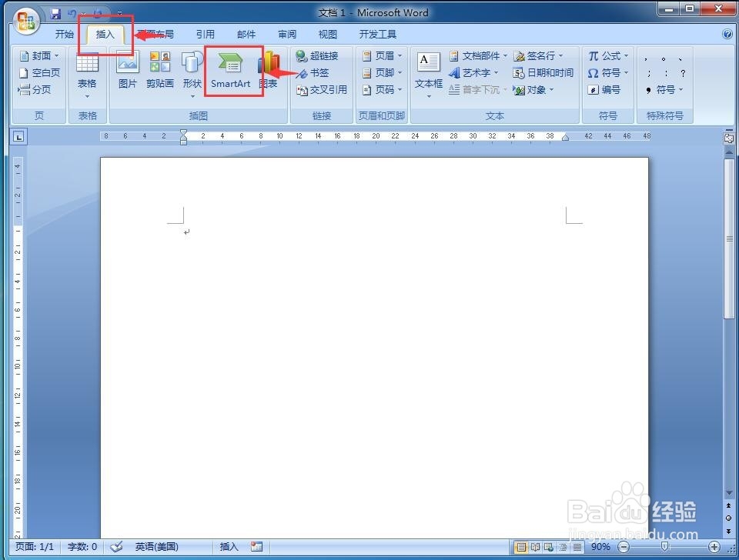Image resolution: width=739 pixels, height=560 pixels.
Task: Switch to Outline view
Action: (x=563, y=547)
